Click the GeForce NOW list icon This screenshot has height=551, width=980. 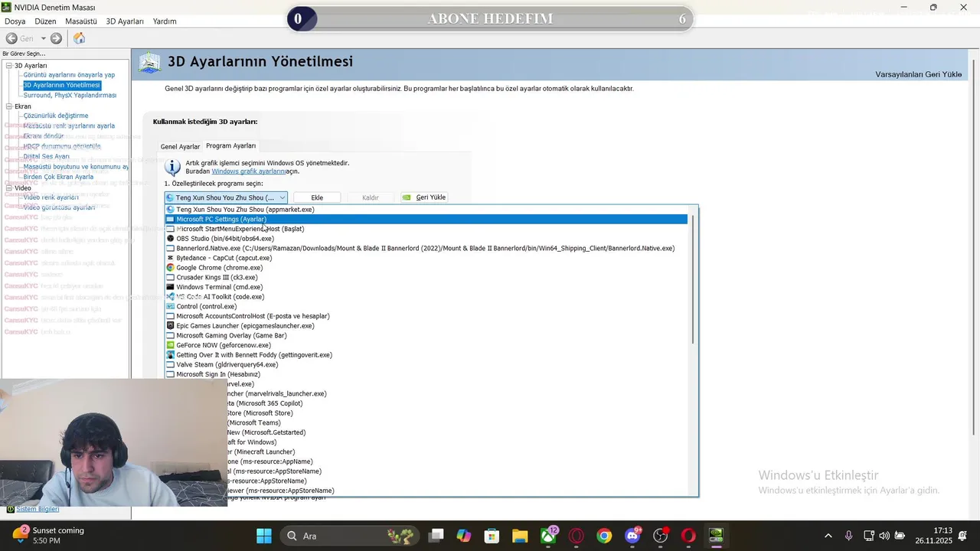pyautogui.click(x=170, y=345)
